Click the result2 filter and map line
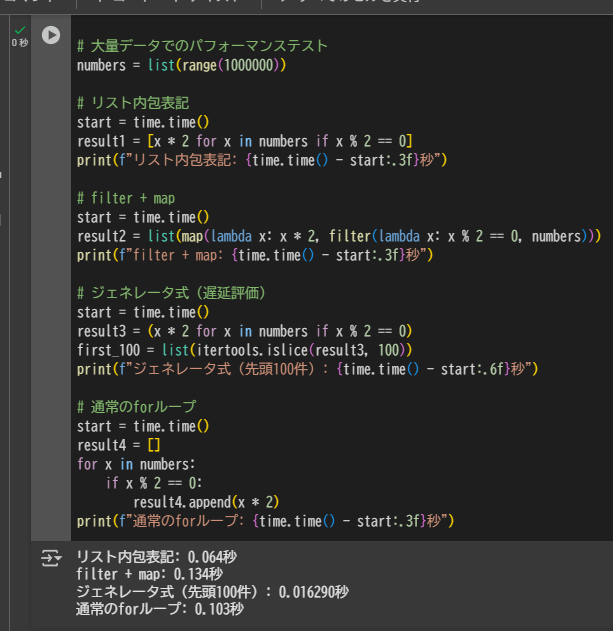The width and height of the screenshot is (613, 631). coord(339,236)
